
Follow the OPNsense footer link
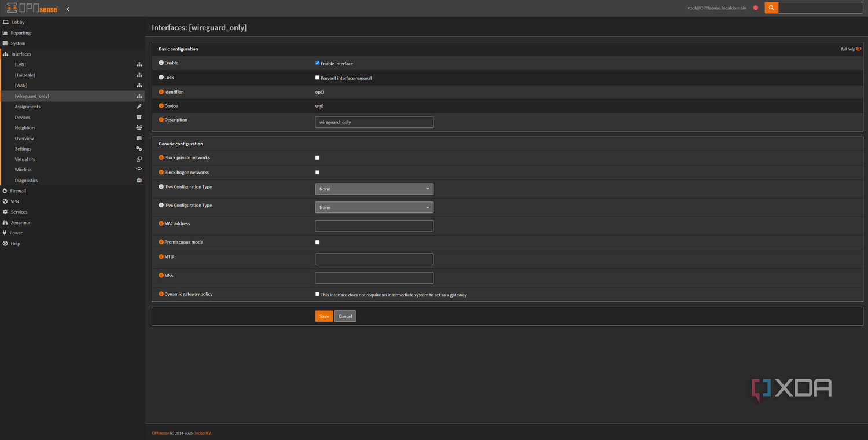(160, 433)
